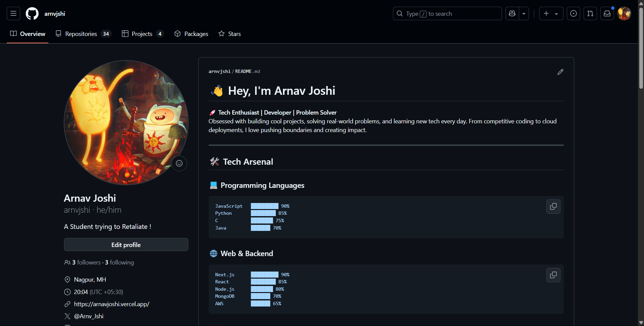This screenshot has height=326, width=644.
Task: Open the GitHub Copilot menu
Action: coord(512,13)
